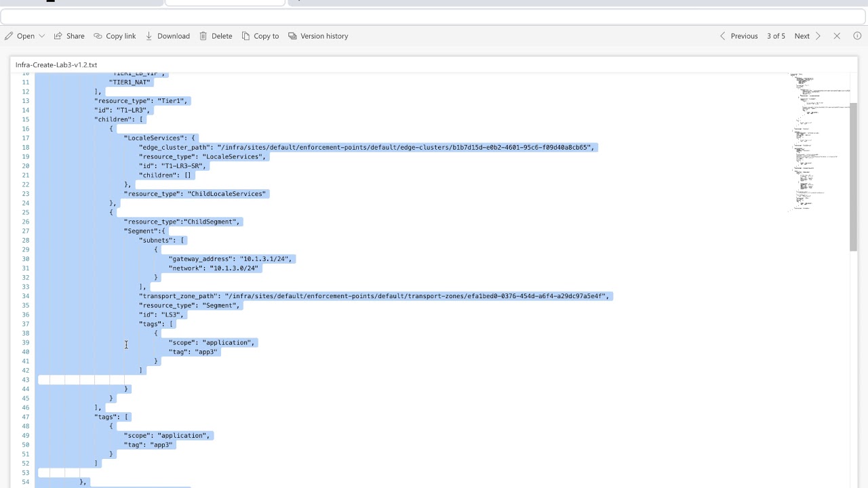
Task: Share the file using Share icon
Action: [x=58, y=36]
